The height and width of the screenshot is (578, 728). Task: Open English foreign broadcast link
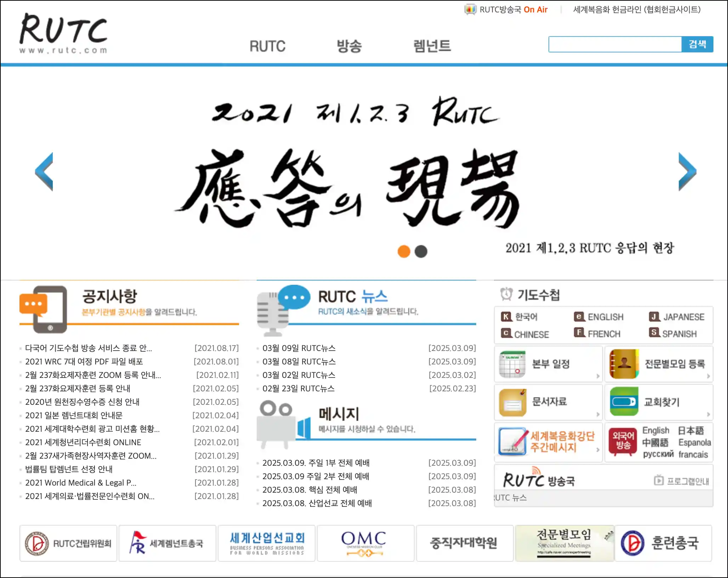click(x=656, y=430)
